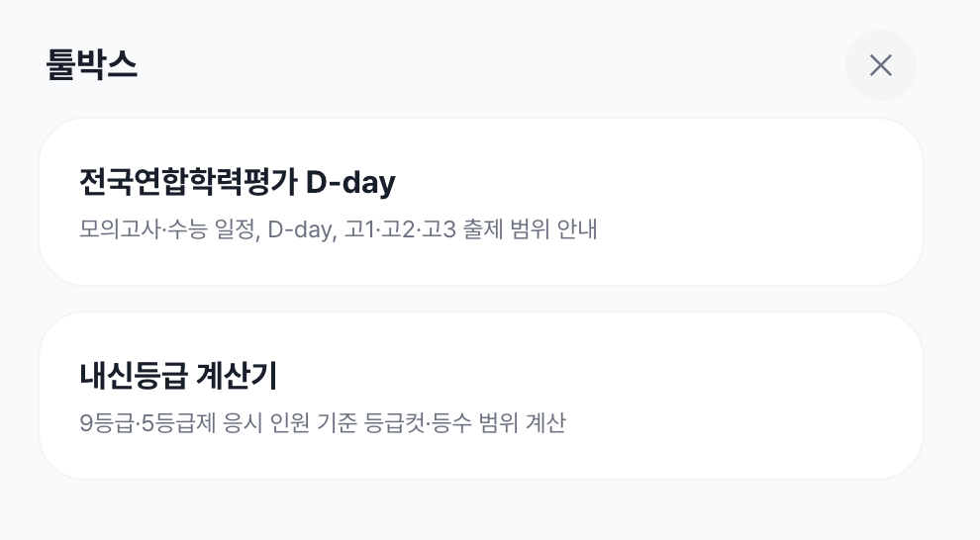
Task: Click the word '계산기' in second card heading
Action: point(237,376)
